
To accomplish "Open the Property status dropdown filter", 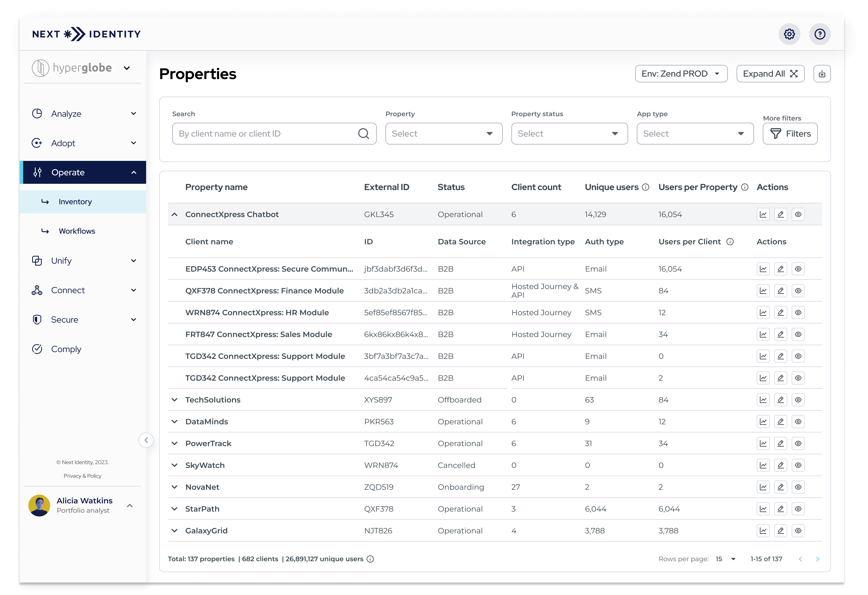I will 569,134.
